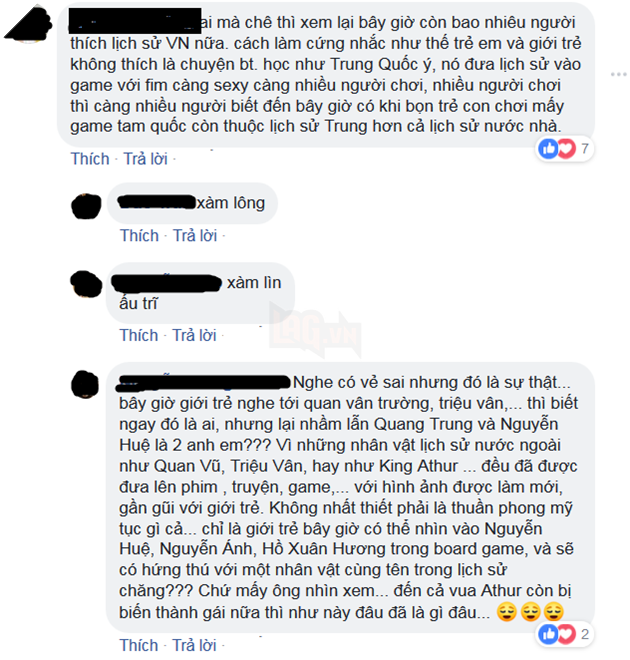Click the like reaction icon on the first comment
This screenshot has height=660, width=630.
click(x=548, y=149)
